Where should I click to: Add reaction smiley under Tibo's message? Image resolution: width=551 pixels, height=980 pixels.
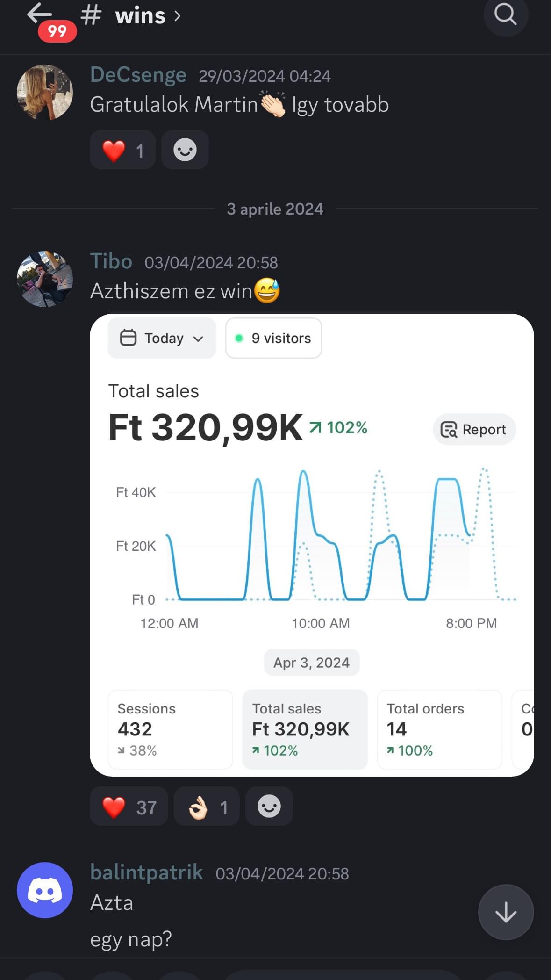tap(269, 806)
